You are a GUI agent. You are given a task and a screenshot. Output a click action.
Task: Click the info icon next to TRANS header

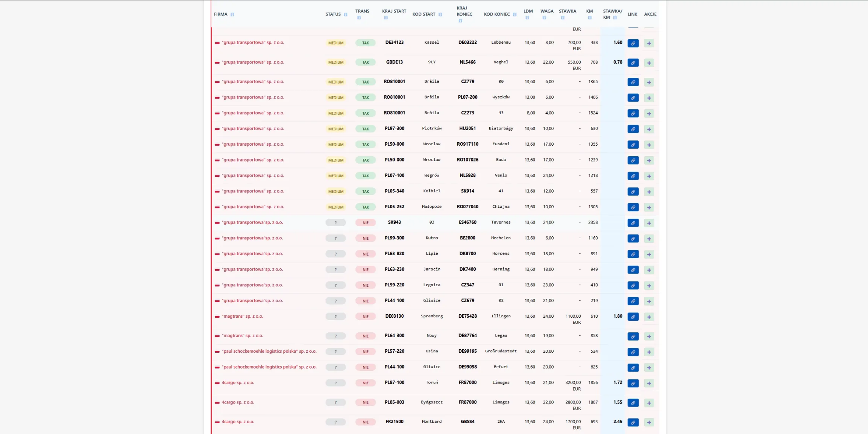(359, 17)
